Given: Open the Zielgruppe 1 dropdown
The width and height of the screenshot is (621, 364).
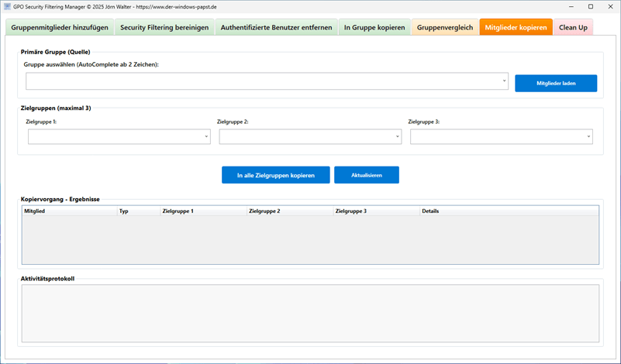Looking at the screenshot, I should [x=206, y=136].
